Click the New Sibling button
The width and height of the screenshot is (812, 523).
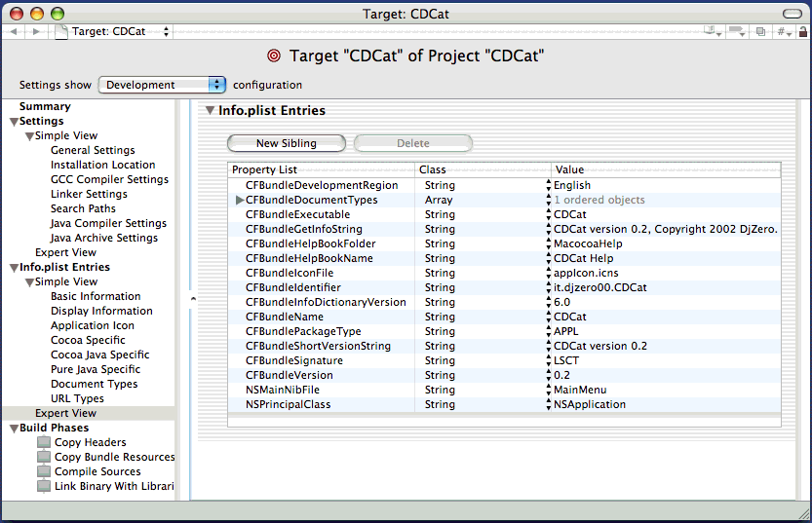[x=286, y=144]
